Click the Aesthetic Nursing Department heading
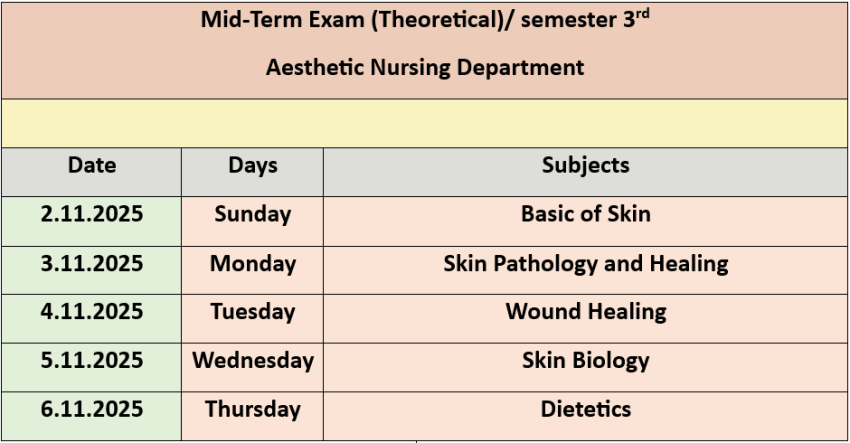850x443 pixels. click(425, 68)
